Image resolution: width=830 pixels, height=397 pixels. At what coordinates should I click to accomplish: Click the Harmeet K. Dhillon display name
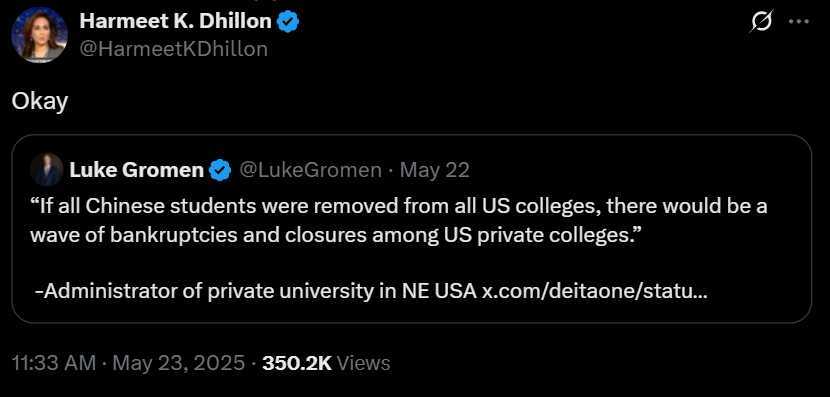pos(175,21)
